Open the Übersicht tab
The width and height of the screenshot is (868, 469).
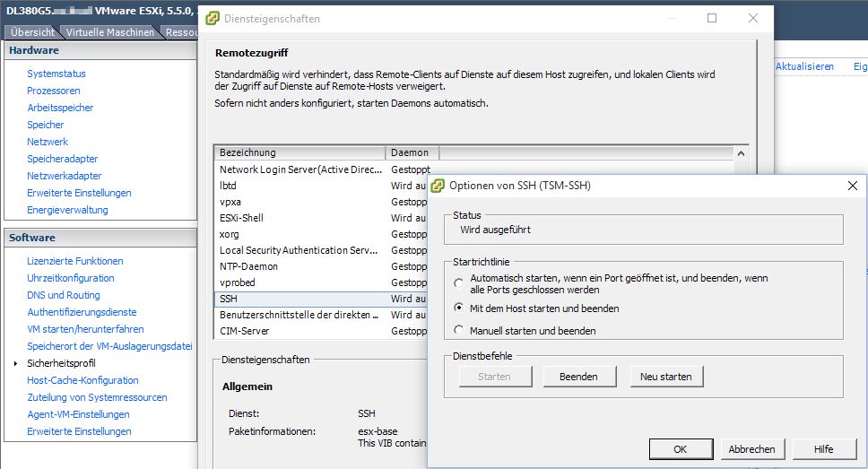pos(32,32)
